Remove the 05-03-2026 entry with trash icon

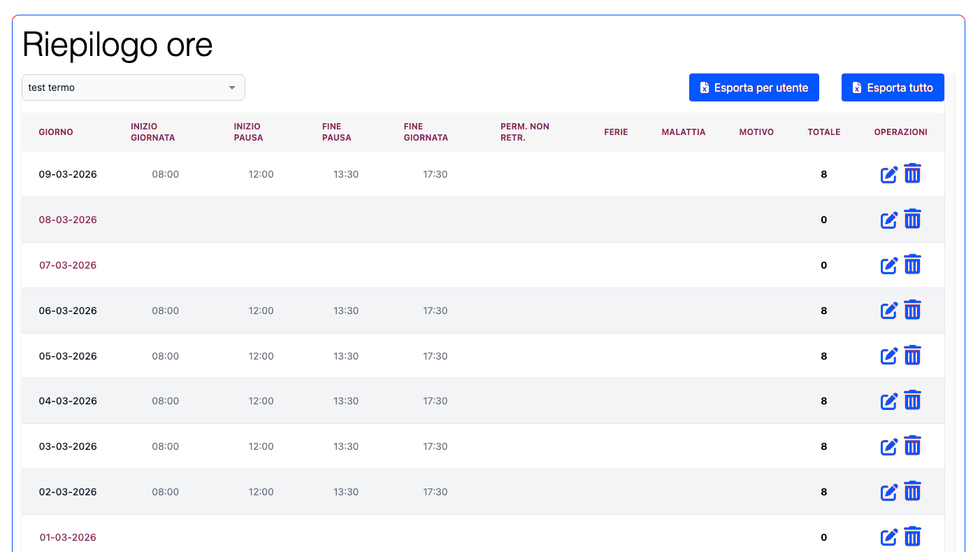pyautogui.click(x=912, y=355)
